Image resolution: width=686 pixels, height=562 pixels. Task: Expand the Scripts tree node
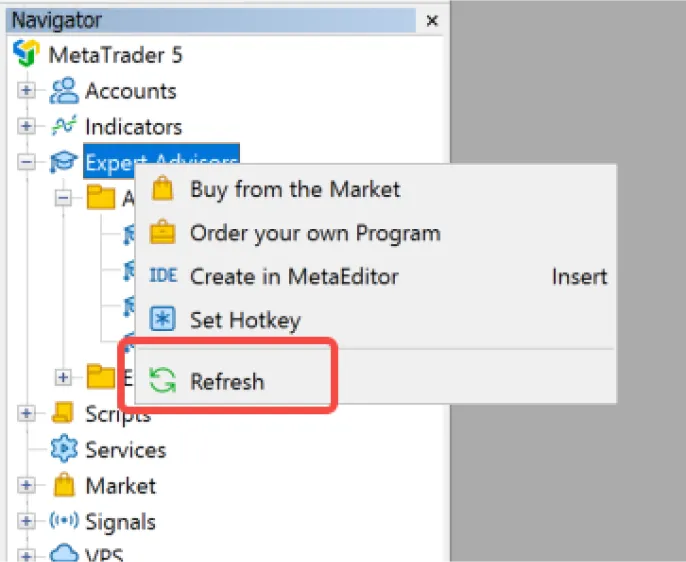[x=26, y=413]
